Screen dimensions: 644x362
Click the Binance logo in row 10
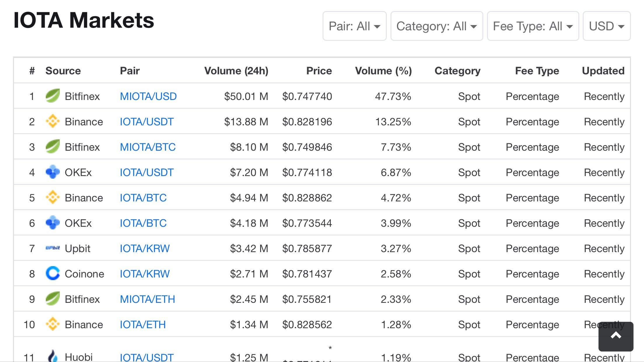tap(53, 324)
